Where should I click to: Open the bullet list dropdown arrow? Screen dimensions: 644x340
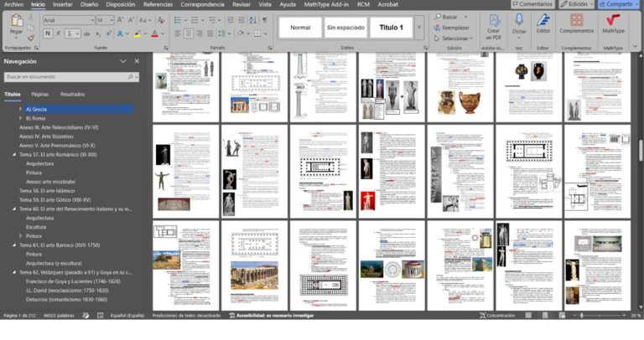pyautogui.click(x=185, y=20)
